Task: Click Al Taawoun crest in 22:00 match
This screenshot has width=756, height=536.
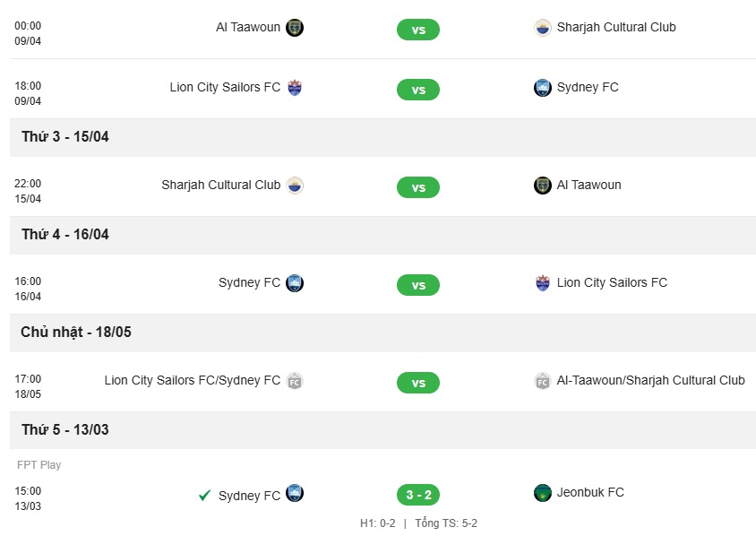Action: coord(543,186)
